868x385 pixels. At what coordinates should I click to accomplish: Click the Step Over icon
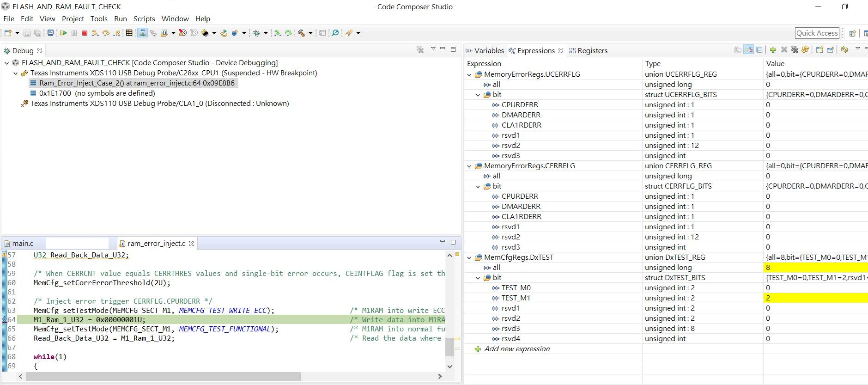coord(106,33)
